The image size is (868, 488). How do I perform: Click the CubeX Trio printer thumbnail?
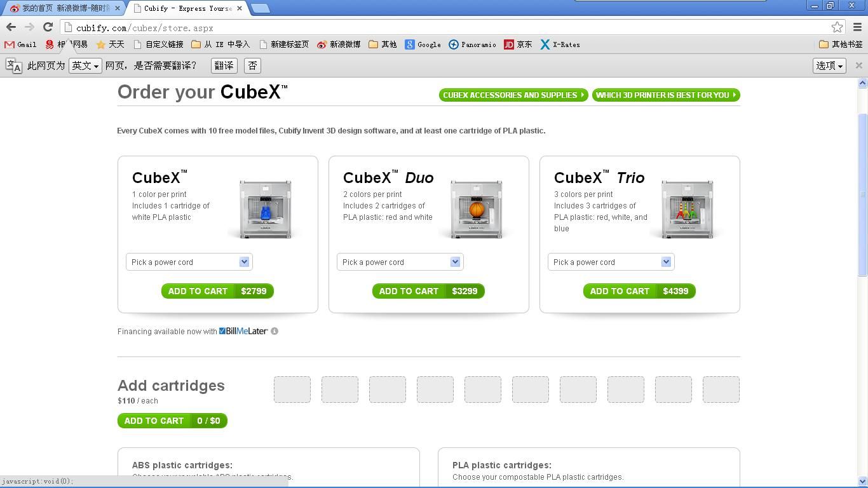tap(687, 208)
